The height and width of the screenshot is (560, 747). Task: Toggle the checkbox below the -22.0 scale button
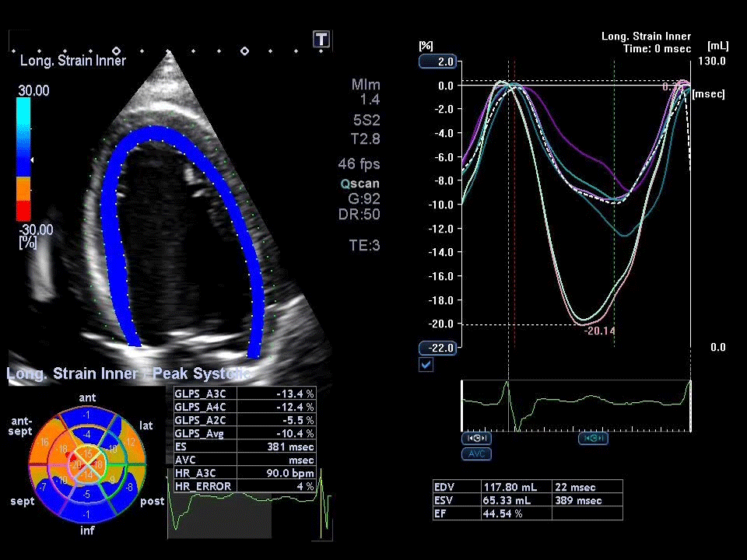(426, 365)
